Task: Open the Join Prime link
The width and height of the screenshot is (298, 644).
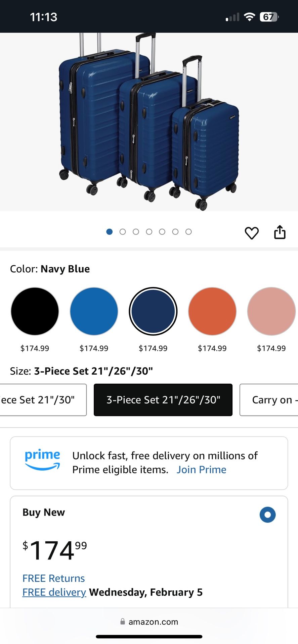Action: (x=201, y=470)
